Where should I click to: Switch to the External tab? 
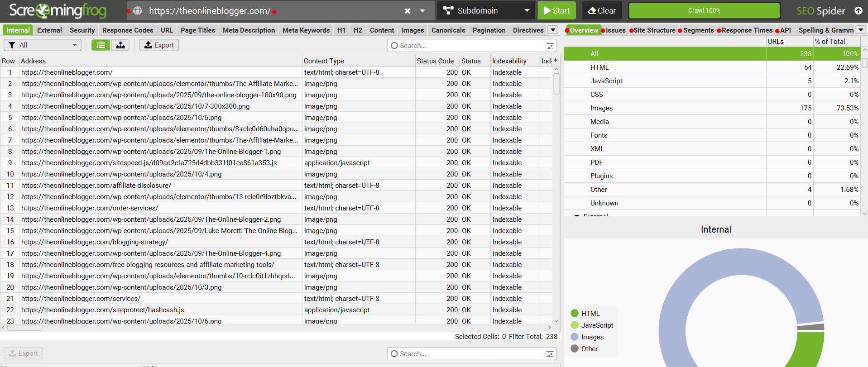point(49,30)
